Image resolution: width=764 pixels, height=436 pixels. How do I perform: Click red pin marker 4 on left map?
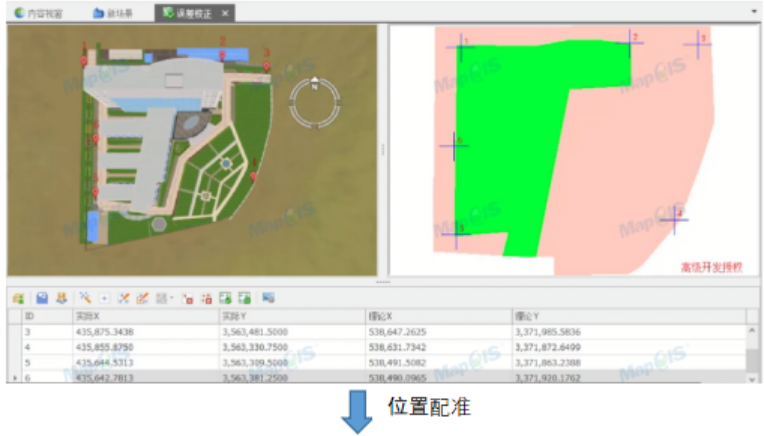click(x=253, y=176)
